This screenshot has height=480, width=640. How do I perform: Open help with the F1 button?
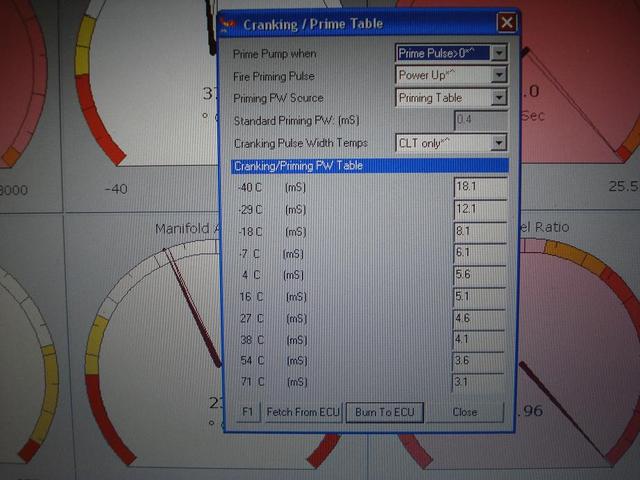click(248, 411)
